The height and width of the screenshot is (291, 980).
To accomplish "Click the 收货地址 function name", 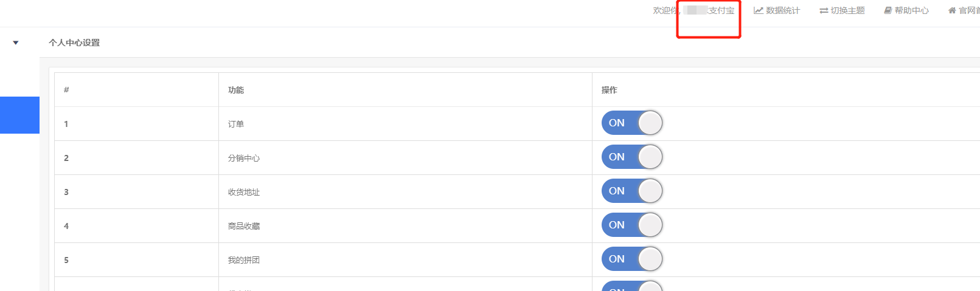I will tap(244, 192).
